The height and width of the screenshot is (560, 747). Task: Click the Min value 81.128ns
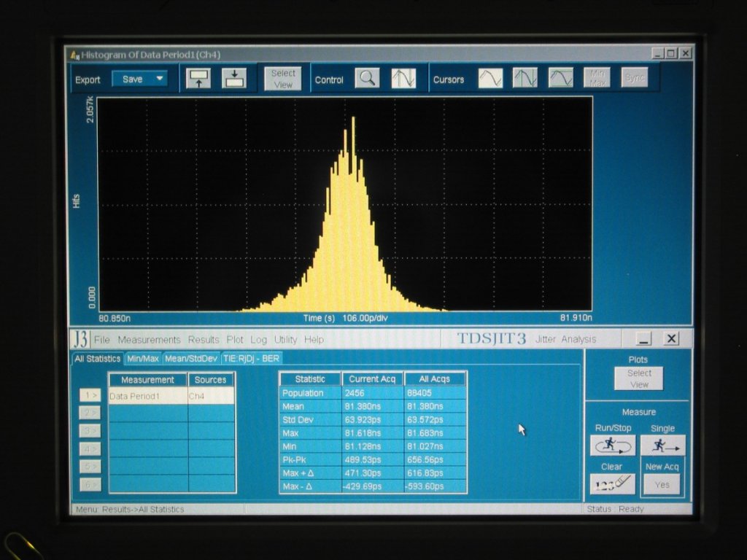(x=363, y=446)
